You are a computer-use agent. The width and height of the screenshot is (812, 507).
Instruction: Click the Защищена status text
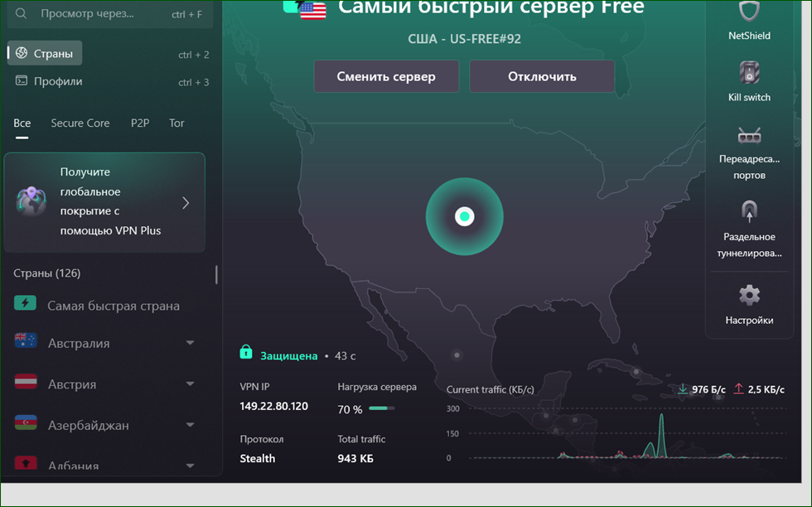[x=288, y=356]
